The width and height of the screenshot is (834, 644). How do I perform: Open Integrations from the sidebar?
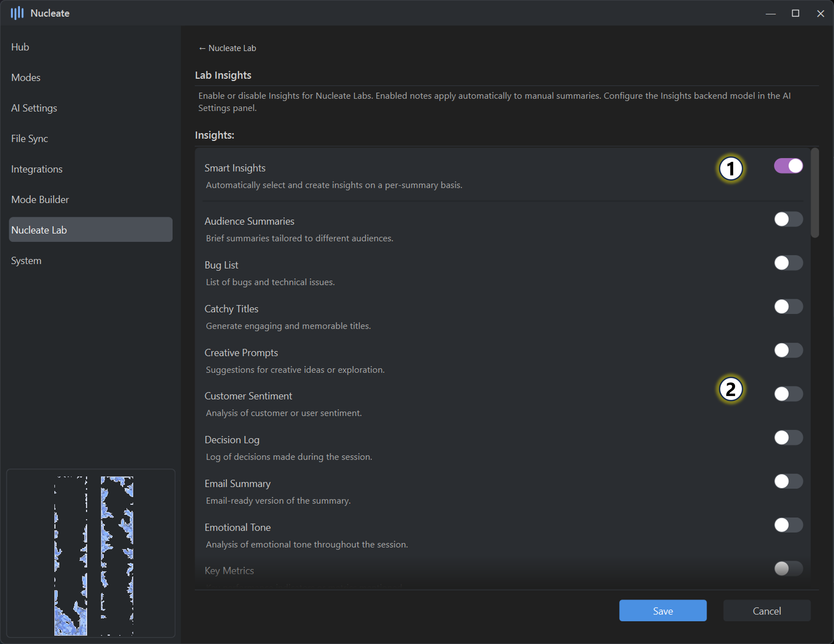[x=37, y=169]
